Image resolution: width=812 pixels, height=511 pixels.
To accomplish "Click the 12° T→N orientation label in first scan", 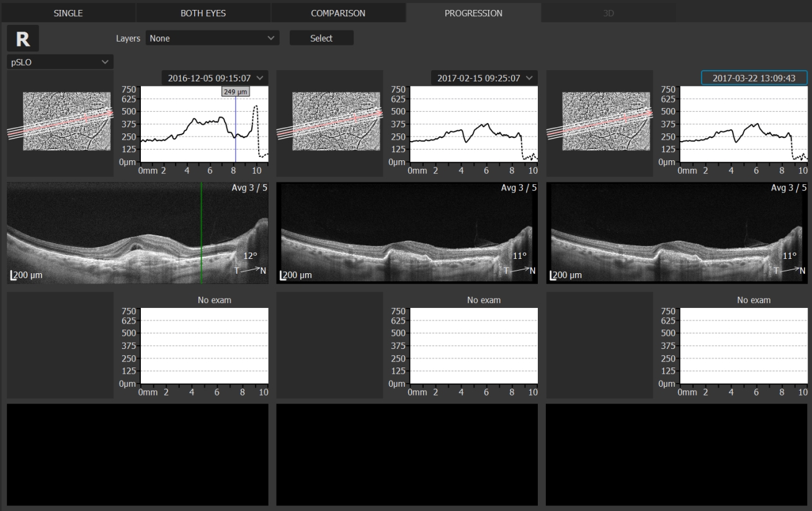I will (250, 262).
